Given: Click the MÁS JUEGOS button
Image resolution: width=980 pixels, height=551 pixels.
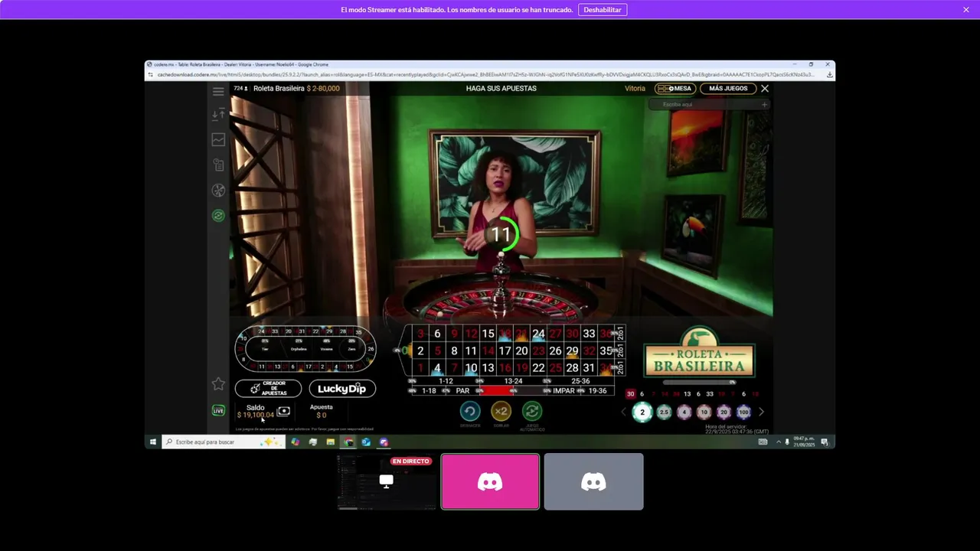Looking at the screenshot, I should tap(727, 89).
